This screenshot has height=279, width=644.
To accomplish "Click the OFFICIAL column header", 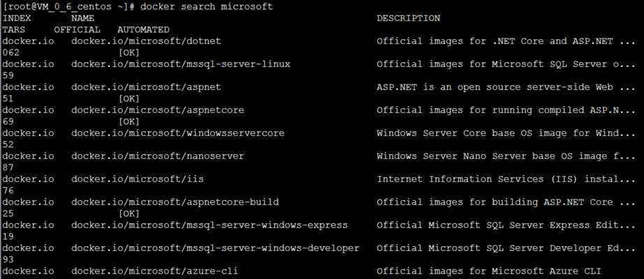I will pos(78,30).
